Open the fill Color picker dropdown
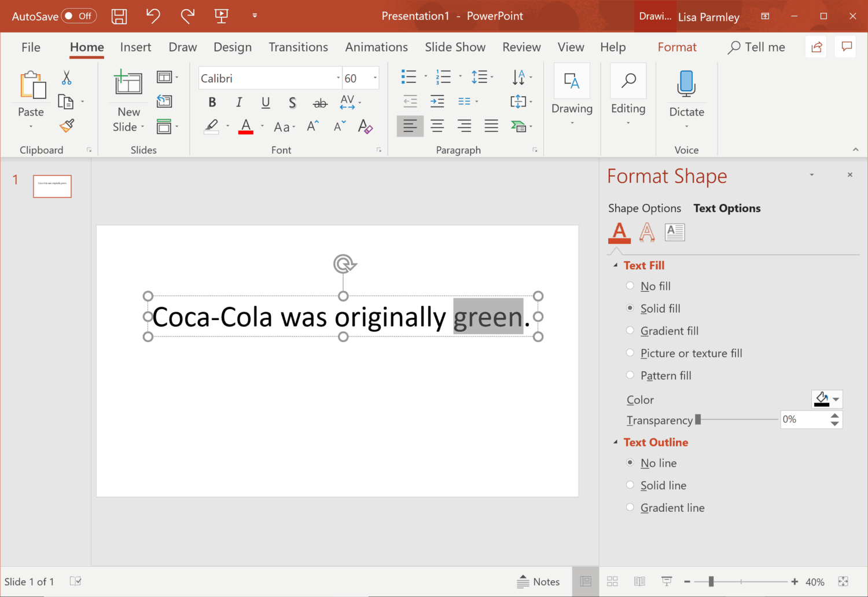The height and width of the screenshot is (597, 868). [827, 399]
